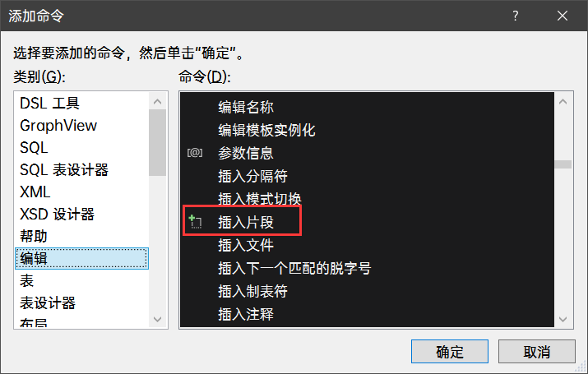Click the help question mark icon
Image resolution: width=588 pixels, height=374 pixels.
[516, 16]
